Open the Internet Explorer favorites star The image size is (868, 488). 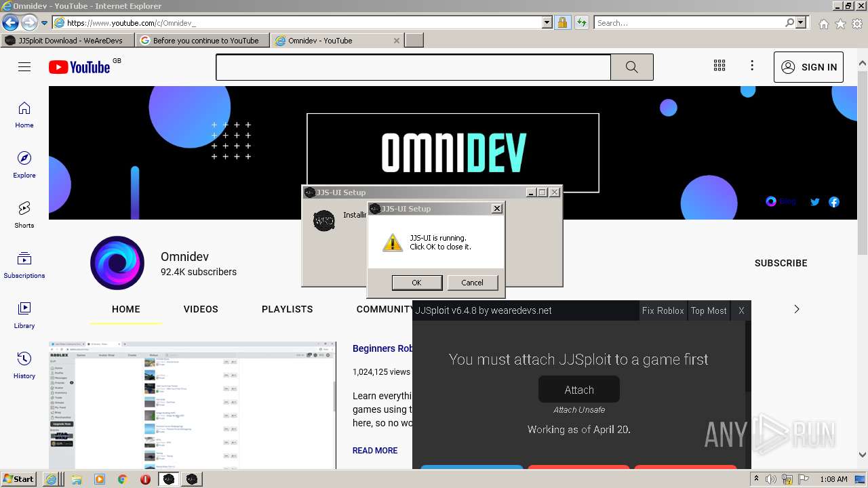[x=840, y=24]
